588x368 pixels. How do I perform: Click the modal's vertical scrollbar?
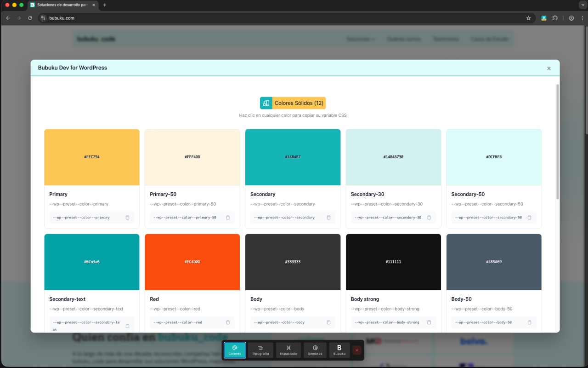558,142
